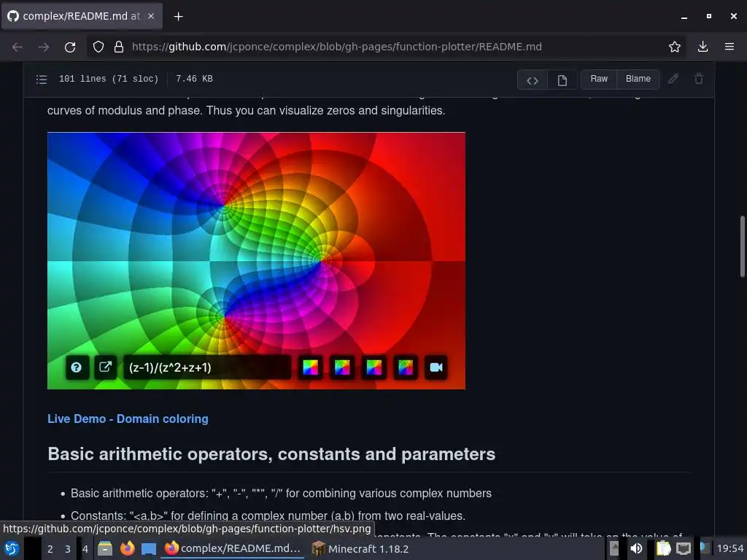The height and width of the screenshot is (560, 747).
Task: Click the "101 lines (71 sloc)" text
Action: 109,79
